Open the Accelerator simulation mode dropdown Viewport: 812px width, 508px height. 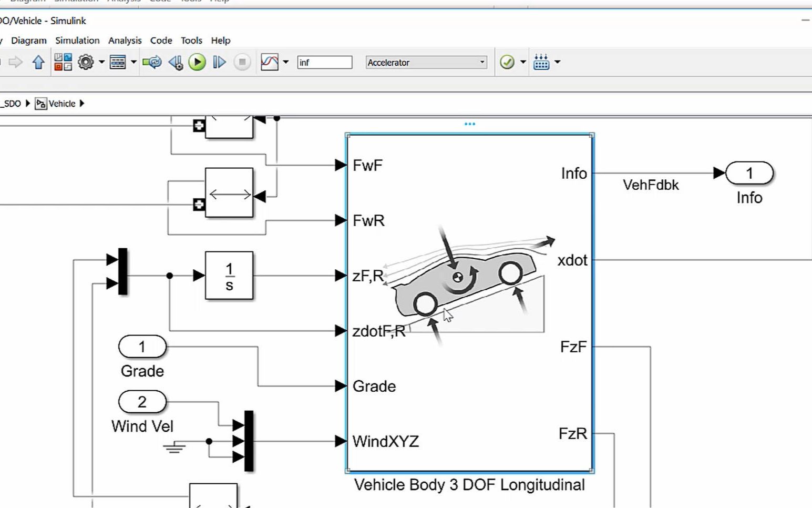426,63
